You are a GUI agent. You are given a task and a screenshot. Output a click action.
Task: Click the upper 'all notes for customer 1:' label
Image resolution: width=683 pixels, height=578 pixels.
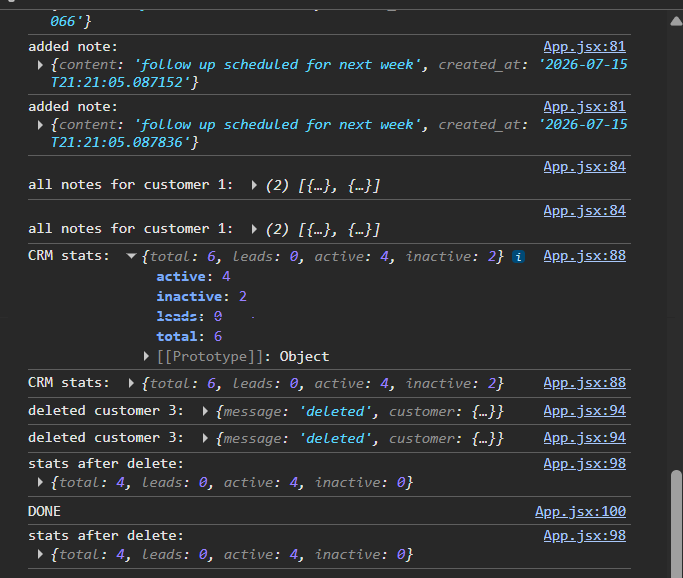pos(131,185)
